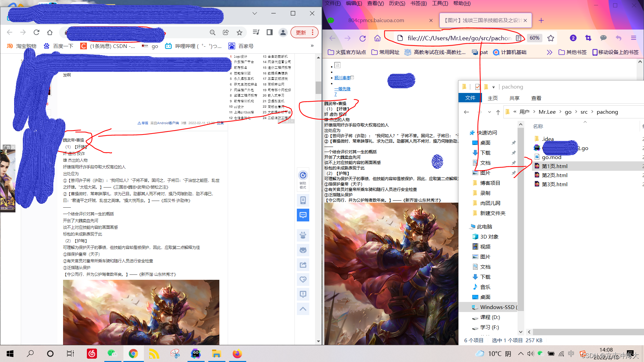Open 移动设备上的书签 bookmark folder in Firefox
The width and height of the screenshot is (644, 362).
[x=615, y=52]
